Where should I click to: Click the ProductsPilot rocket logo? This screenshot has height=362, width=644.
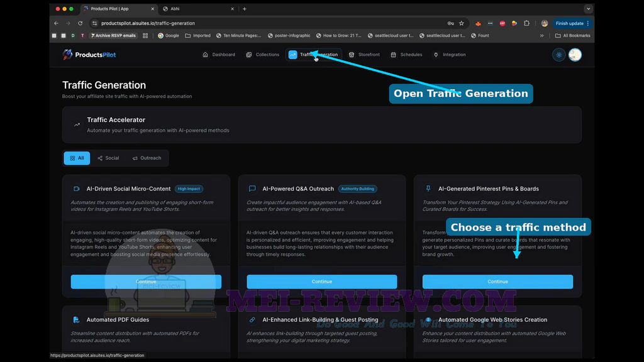point(67,54)
